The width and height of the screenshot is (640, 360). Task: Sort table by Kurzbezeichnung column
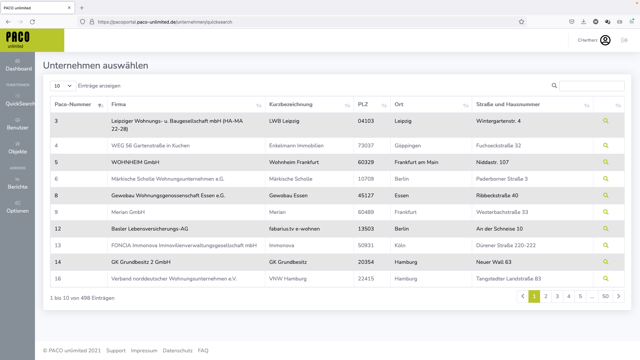tap(309, 104)
